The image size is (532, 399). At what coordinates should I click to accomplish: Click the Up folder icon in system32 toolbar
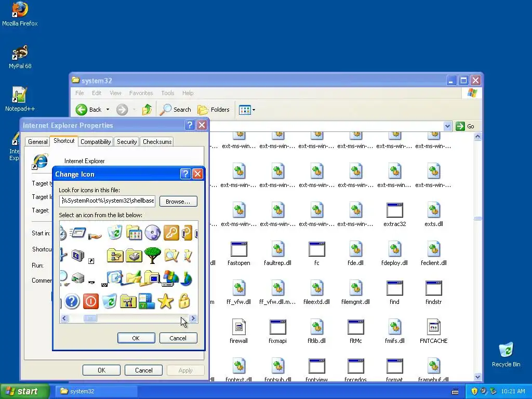click(147, 110)
